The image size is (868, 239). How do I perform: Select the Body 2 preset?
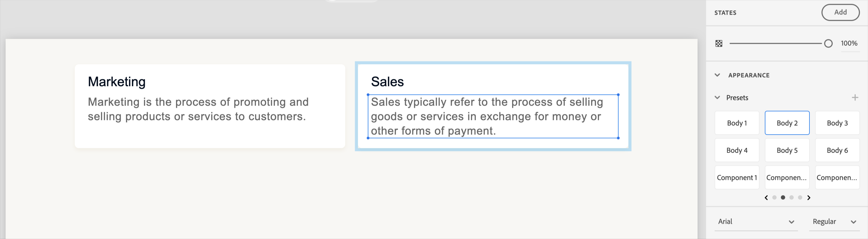[x=787, y=123]
